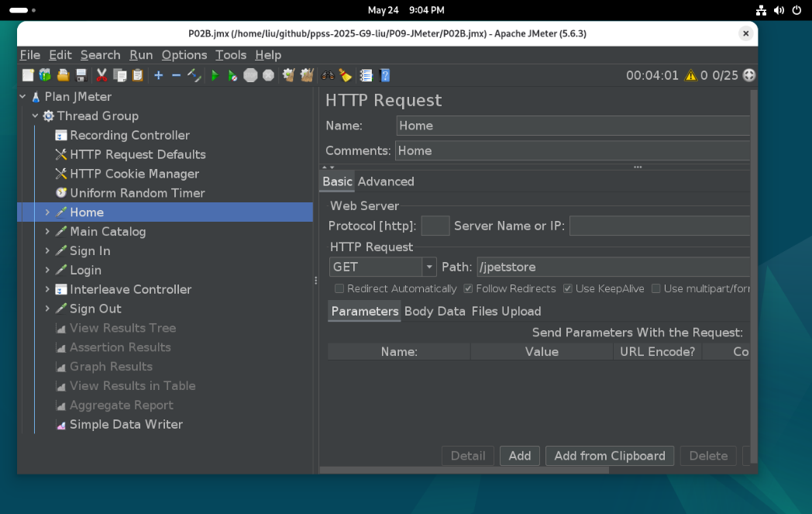Toggle the Use KeepAlive checkbox
812x514 pixels.
click(568, 288)
